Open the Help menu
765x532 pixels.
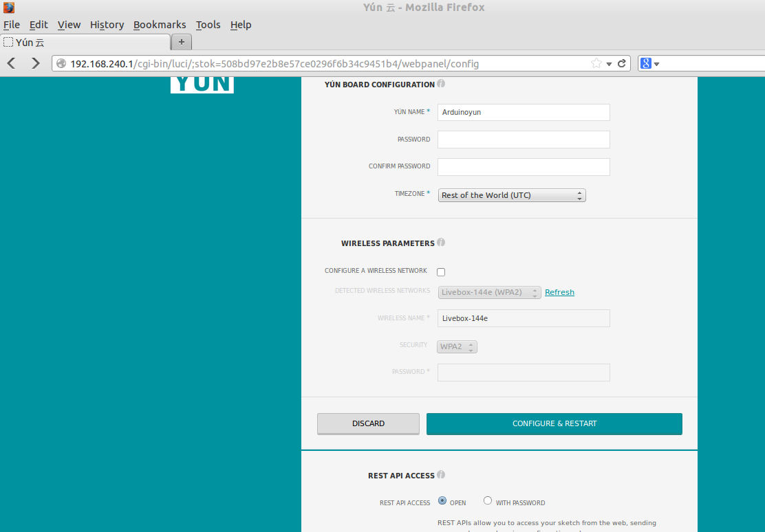click(241, 25)
